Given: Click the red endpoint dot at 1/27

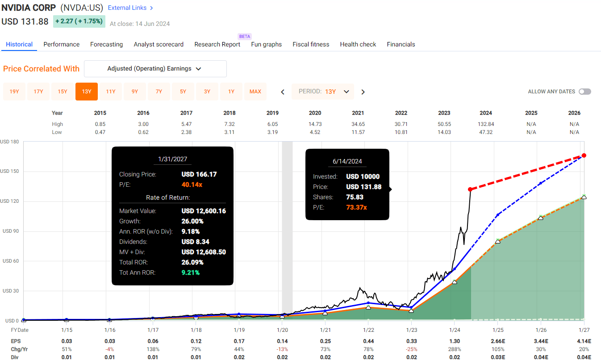Looking at the screenshot, I should (584, 155).
